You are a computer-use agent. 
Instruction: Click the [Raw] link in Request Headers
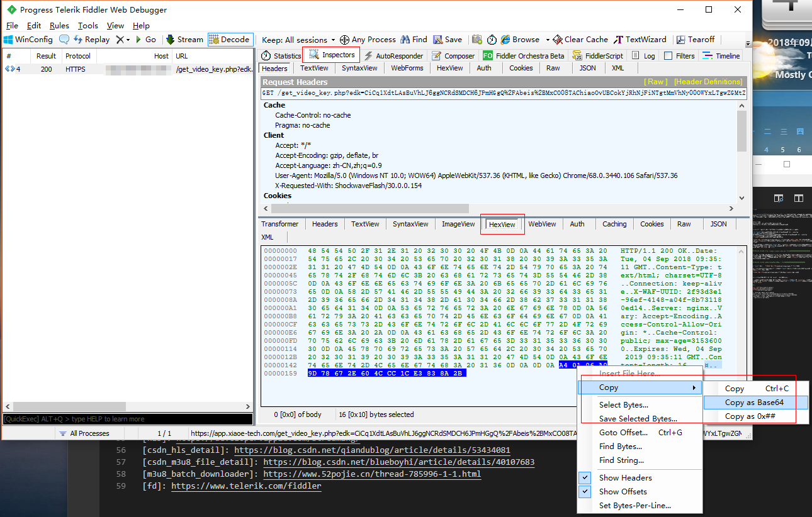click(x=655, y=82)
